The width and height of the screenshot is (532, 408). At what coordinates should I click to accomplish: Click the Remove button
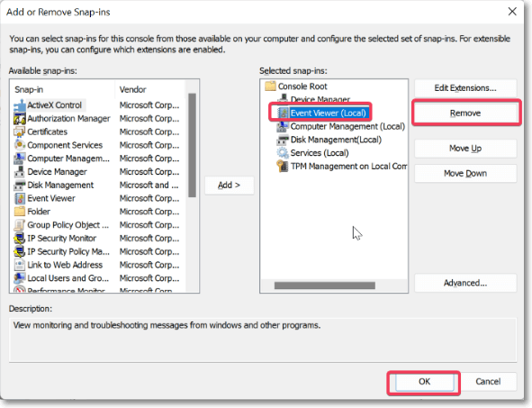click(465, 113)
